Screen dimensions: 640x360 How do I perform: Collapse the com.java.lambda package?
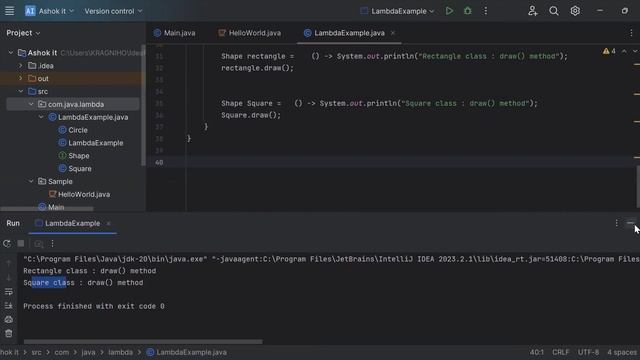(x=31, y=104)
